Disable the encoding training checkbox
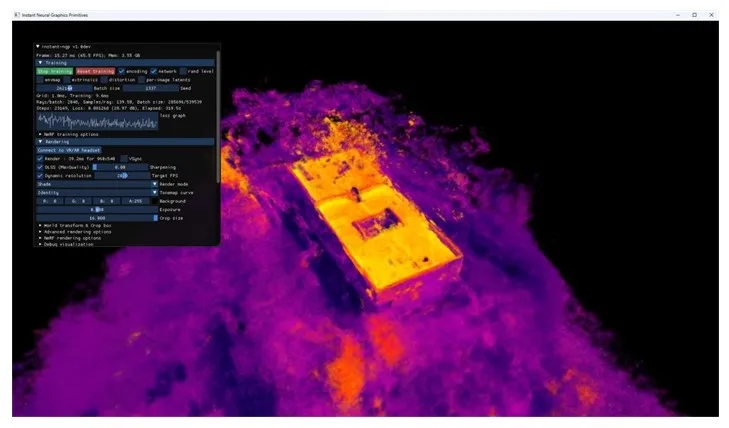The width and height of the screenshot is (729, 428). coord(122,71)
